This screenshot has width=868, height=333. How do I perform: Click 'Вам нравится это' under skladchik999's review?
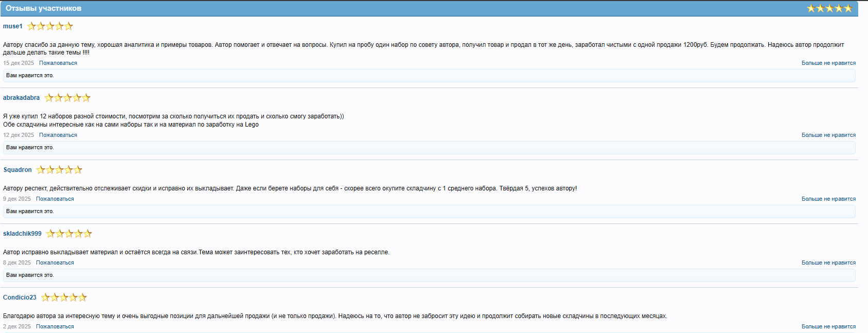[30, 275]
